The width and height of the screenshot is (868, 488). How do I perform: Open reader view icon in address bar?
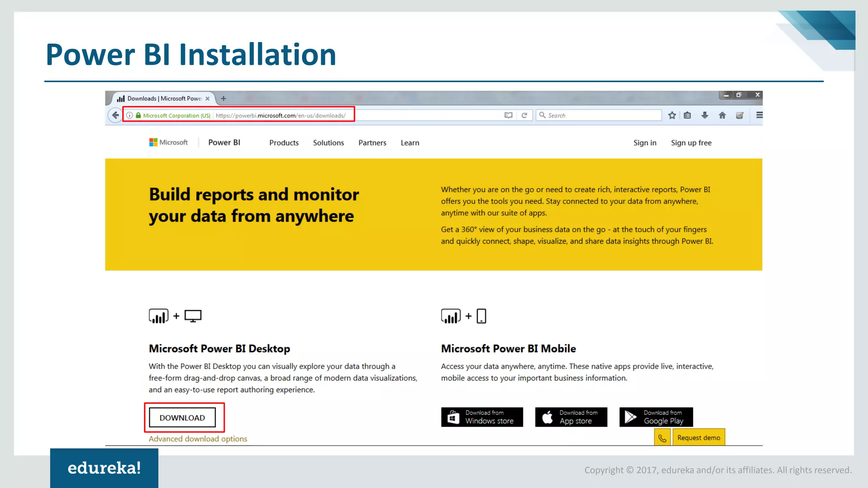pos(509,115)
